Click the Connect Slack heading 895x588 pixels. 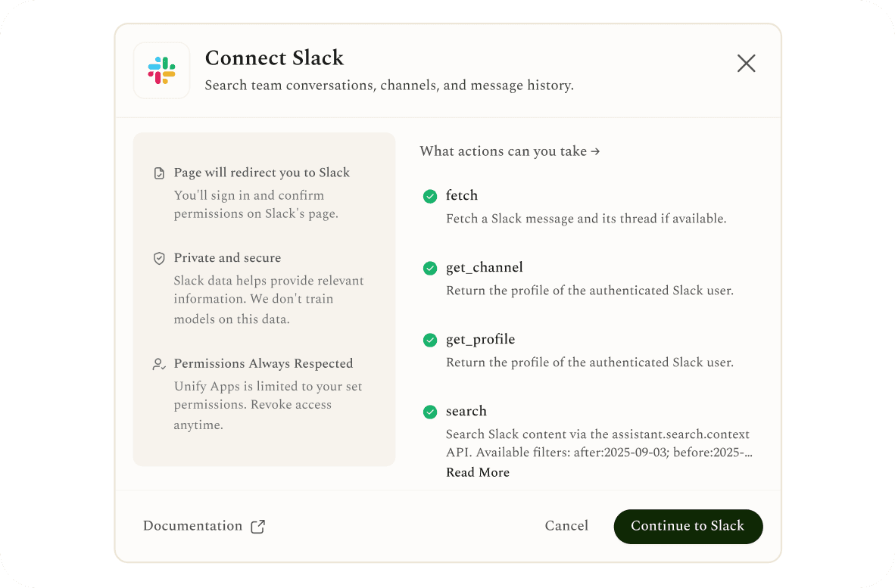(x=275, y=58)
